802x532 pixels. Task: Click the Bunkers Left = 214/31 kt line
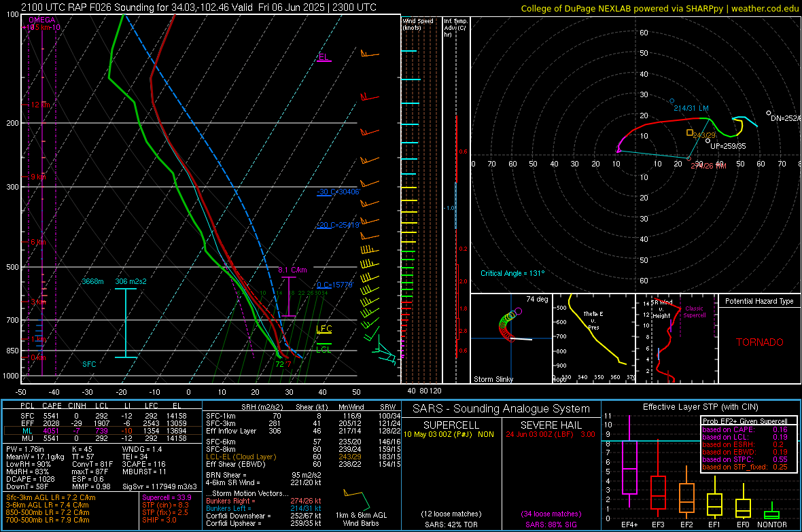[264, 508]
